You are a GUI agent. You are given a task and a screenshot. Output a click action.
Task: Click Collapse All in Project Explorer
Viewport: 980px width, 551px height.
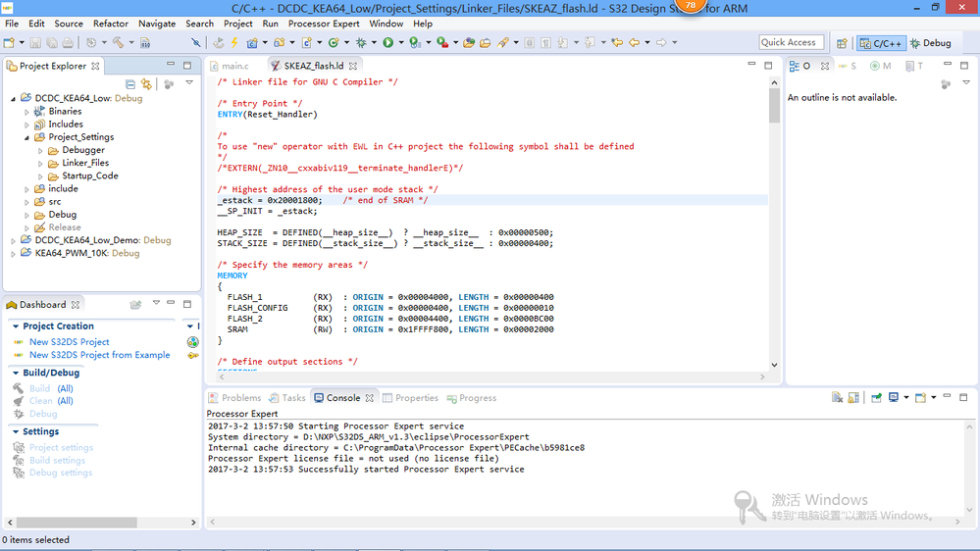pyautogui.click(x=130, y=83)
